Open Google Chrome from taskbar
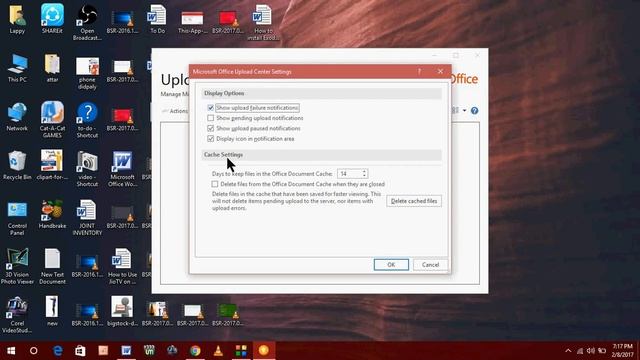Screen dimensions: 640x360 coord(195,351)
